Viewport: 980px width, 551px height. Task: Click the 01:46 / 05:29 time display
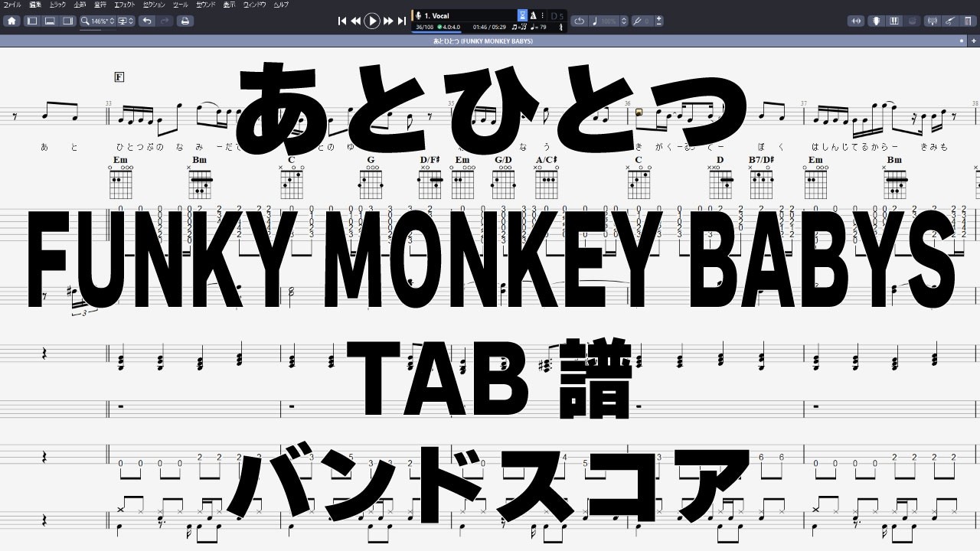tap(489, 27)
